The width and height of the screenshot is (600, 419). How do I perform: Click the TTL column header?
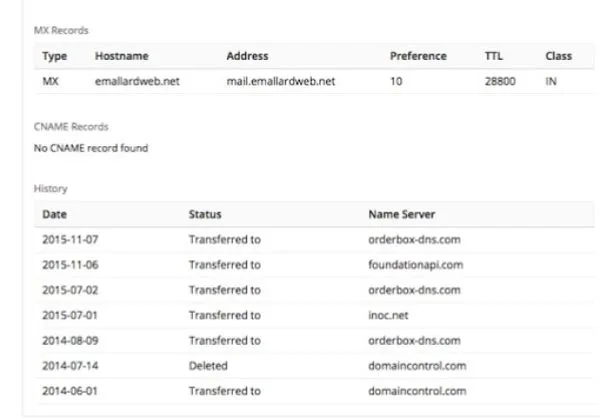494,56
